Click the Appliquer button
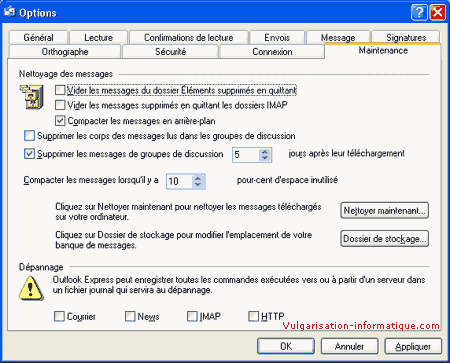Image resolution: width=450 pixels, height=363 pixels. pyautogui.click(x=413, y=346)
